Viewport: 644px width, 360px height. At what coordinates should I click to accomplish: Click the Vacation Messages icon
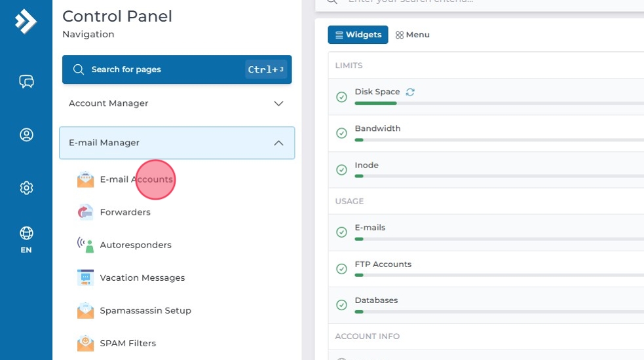(x=85, y=278)
